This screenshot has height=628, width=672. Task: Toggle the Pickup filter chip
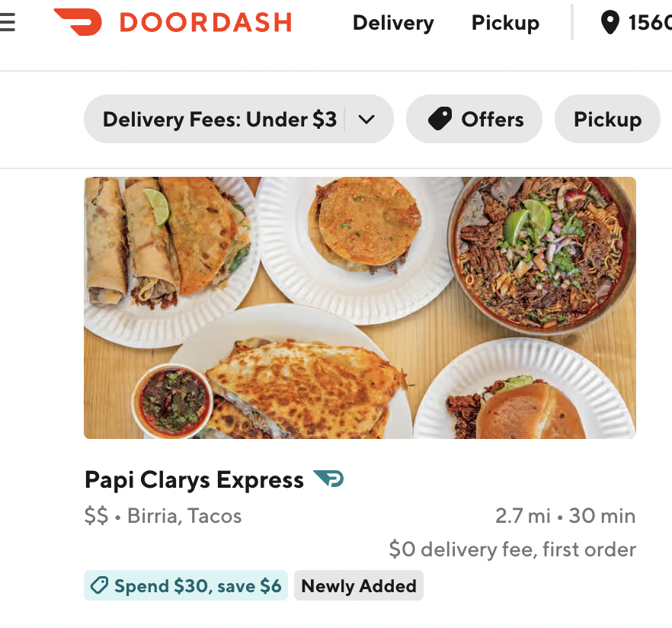(x=607, y=119)
